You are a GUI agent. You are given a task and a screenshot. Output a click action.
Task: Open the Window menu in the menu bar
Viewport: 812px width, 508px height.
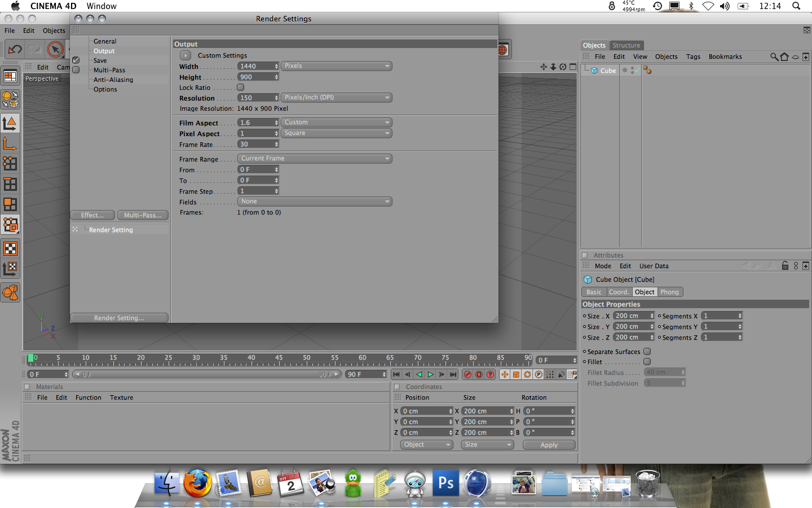tap(101, 6)
